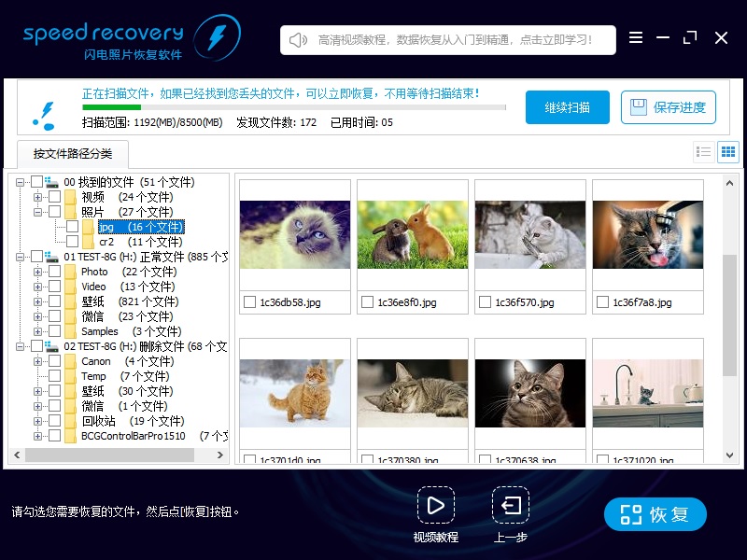Expand the Canon (4 个文件) node
The width and height of the screenshot is (747, 560).
37,361
